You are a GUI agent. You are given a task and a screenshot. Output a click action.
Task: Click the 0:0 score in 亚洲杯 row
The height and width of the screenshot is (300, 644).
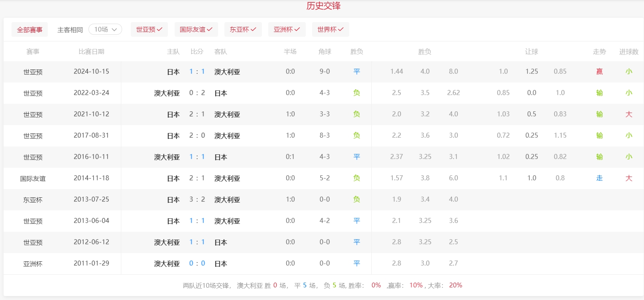(x=197, y=263)
